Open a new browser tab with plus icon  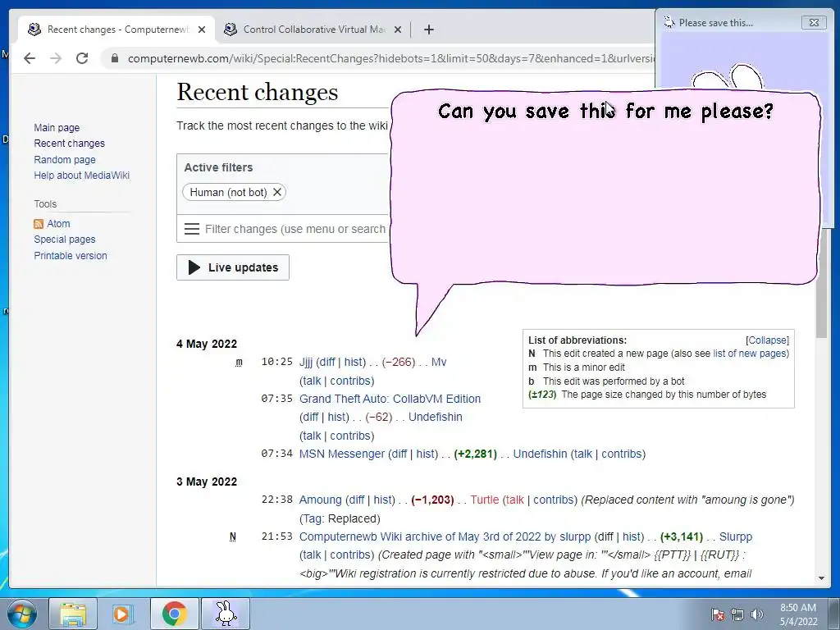(428, 30)
